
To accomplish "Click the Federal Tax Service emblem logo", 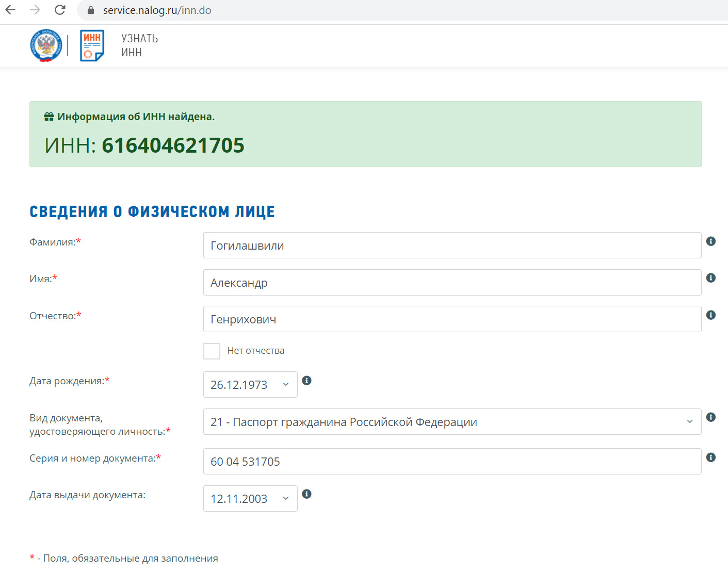I will point(46,45).
